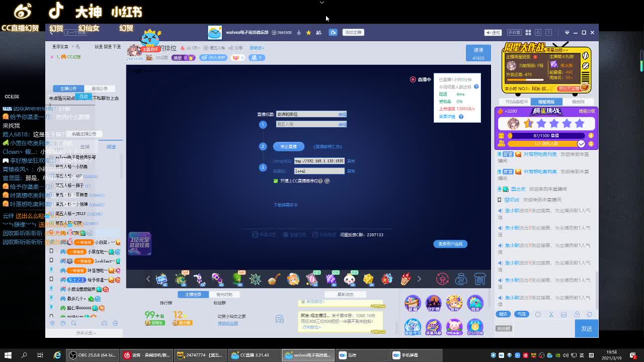Screen dimensions: 644x362
Task: Toggle the 开播上CC直播推荐位 checkbox
Action: pos(276,181)
